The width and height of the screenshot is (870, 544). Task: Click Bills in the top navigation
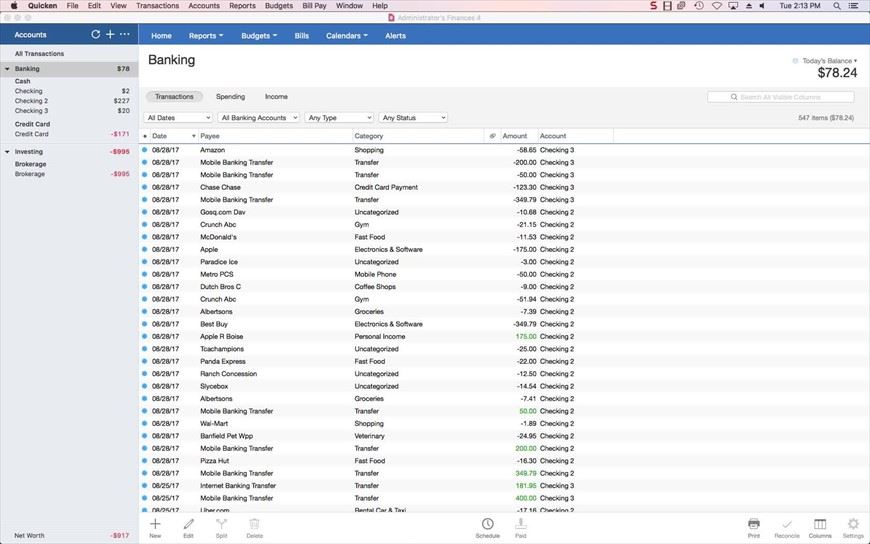(301, 36)
